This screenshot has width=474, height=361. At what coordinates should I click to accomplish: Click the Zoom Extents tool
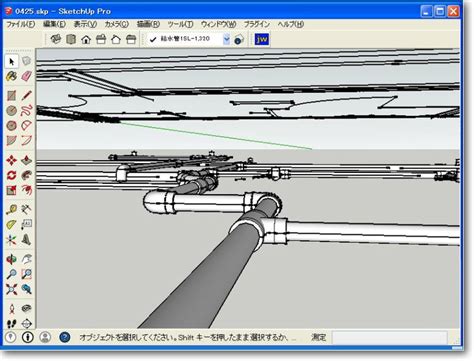[x=12, y=289]
